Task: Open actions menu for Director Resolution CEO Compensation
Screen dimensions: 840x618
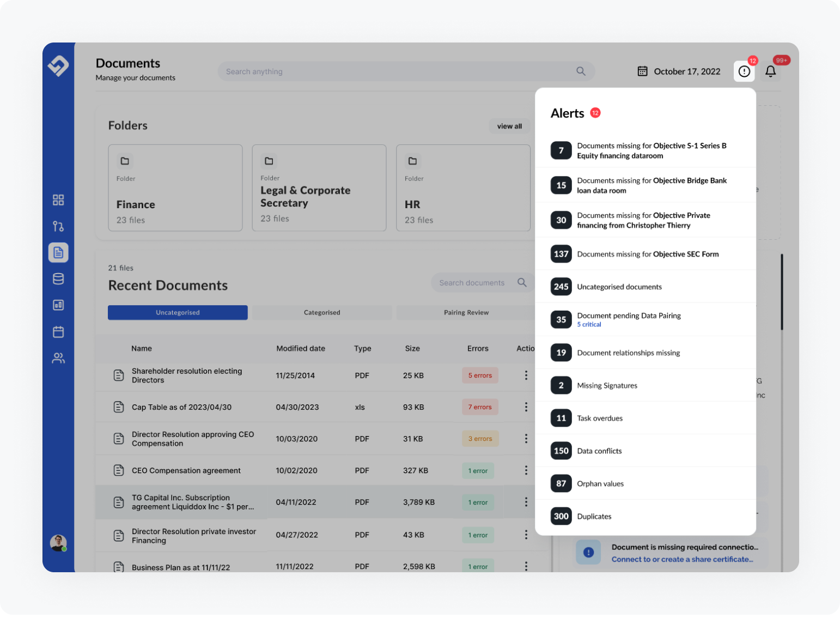Action: tap(526, 439)
